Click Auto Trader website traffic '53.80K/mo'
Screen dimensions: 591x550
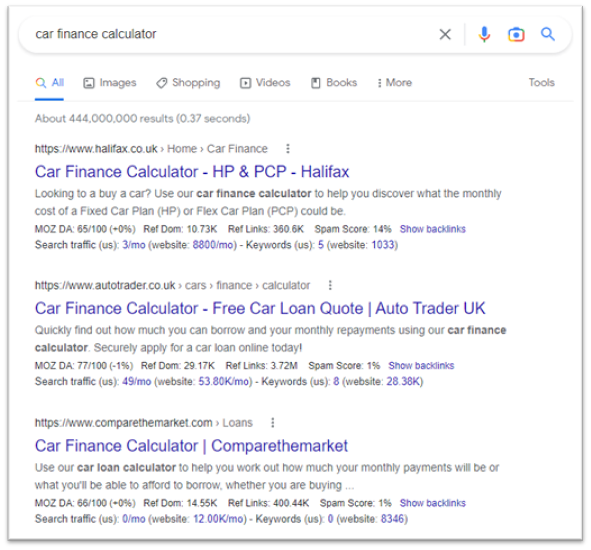tap(225, 381)
